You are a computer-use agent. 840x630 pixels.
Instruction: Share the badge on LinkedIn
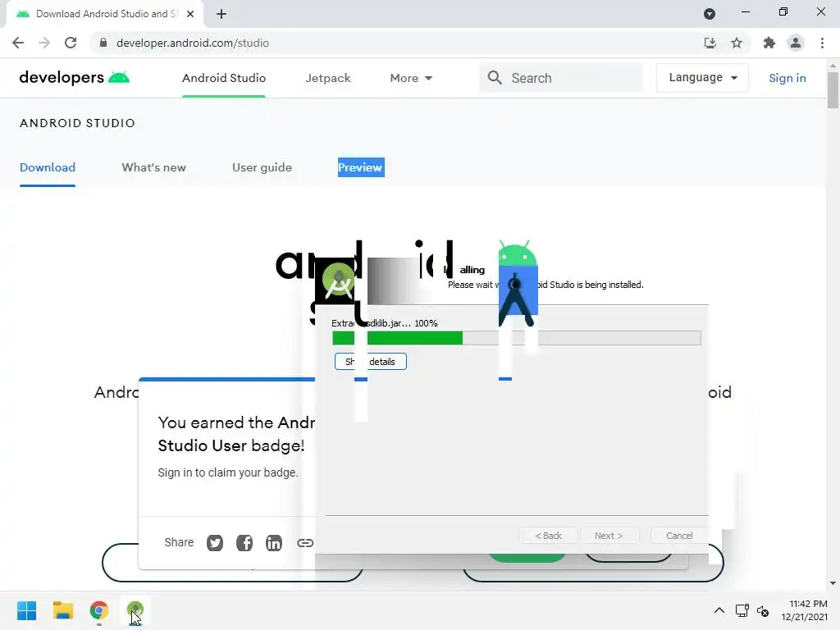point(274,543)
